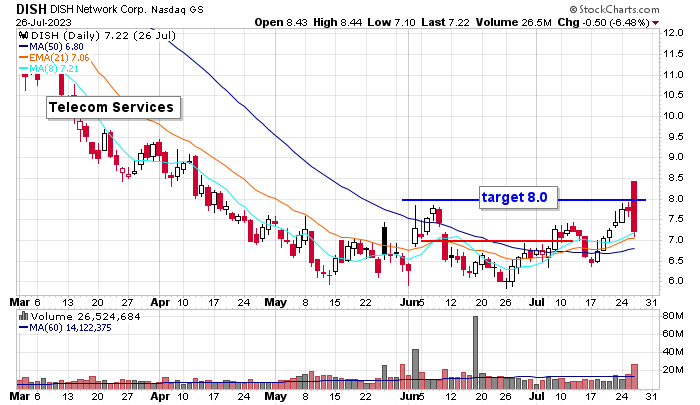Viewport: 700px width, 405px height.
Task: Click the 26-Jul-2023 date label
Action: tap(43, 22)
